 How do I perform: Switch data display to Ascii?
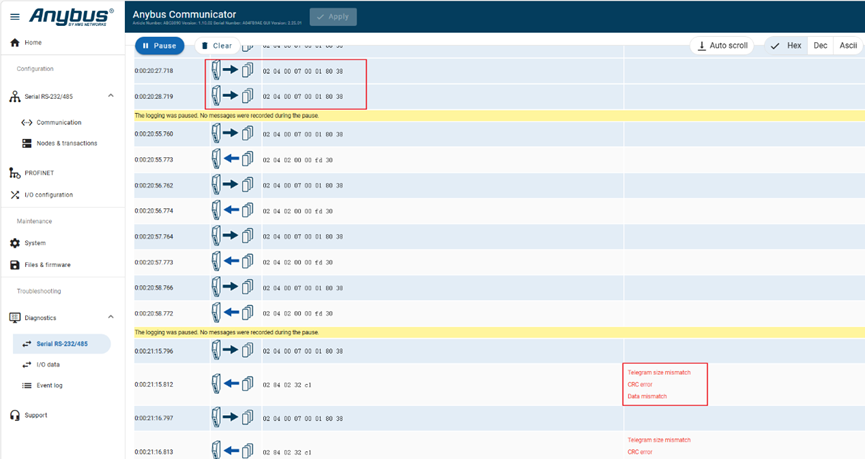[x=848, y=46]
